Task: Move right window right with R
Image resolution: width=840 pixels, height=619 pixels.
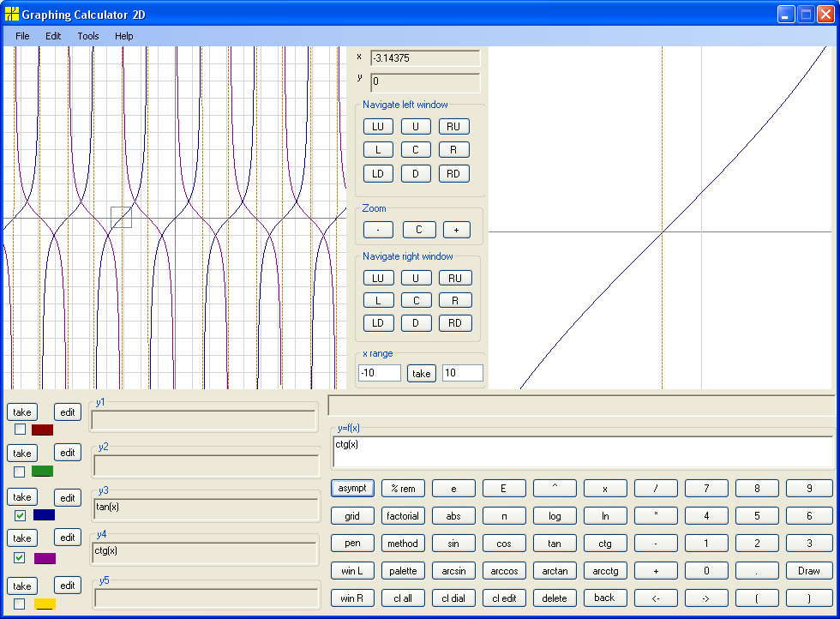Action: (455, 301)
